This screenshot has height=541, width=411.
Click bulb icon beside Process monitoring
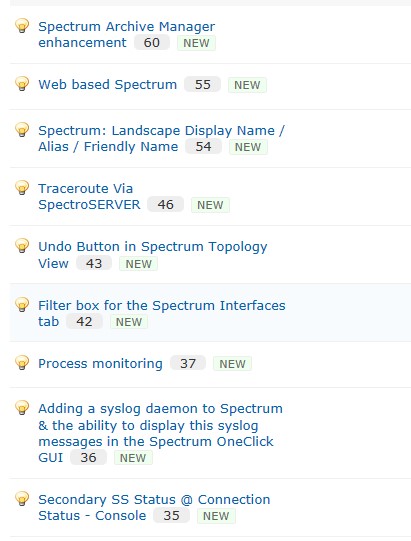22,362
